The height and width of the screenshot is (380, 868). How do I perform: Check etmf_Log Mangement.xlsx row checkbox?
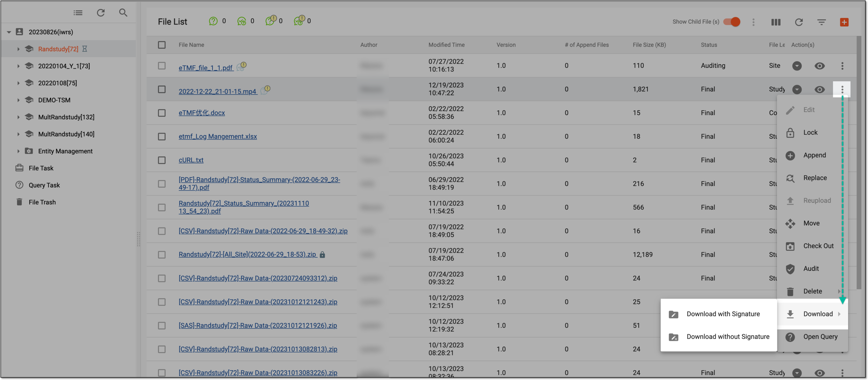click(x=162, y=137)
